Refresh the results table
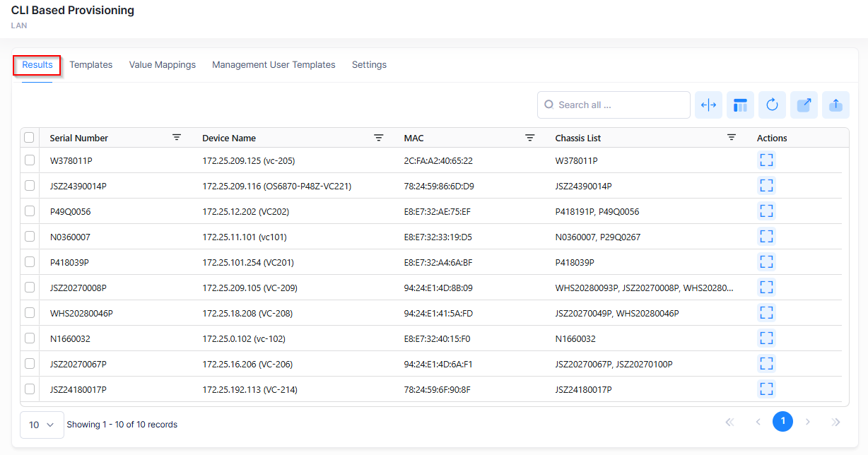 [x=772, y=105]
